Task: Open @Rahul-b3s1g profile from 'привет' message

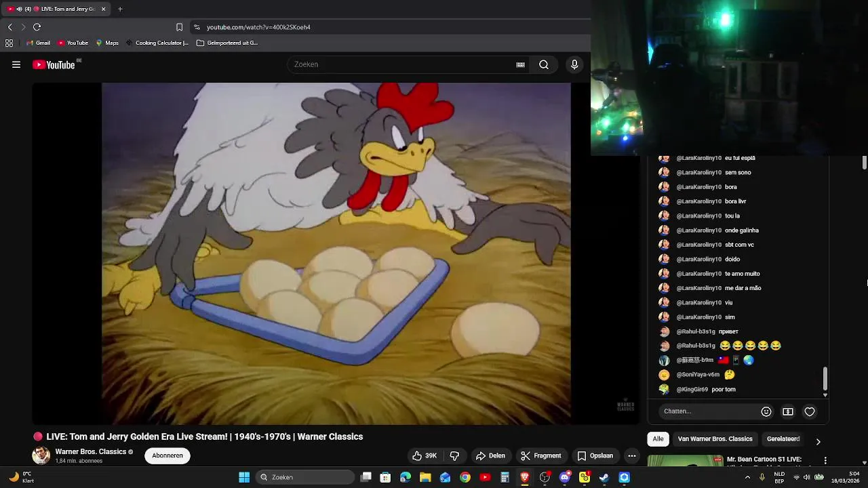Action: (x=696, y=331)
